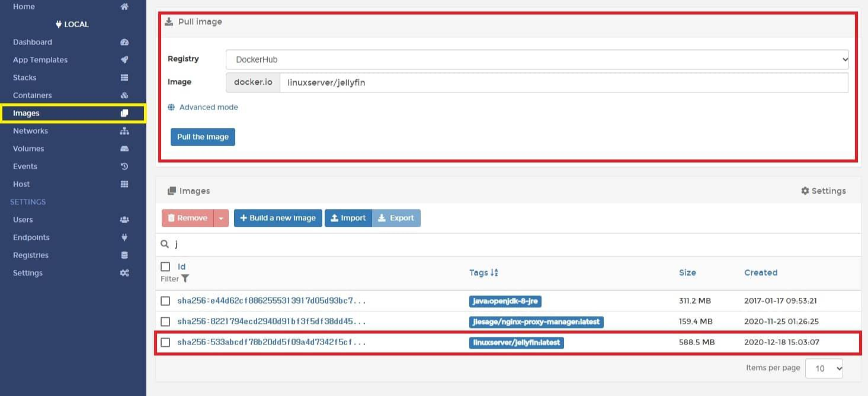The width and height of the screenshot is (868, 396).
Task: Click Pull the image button
Action: [x=203, y=137]
